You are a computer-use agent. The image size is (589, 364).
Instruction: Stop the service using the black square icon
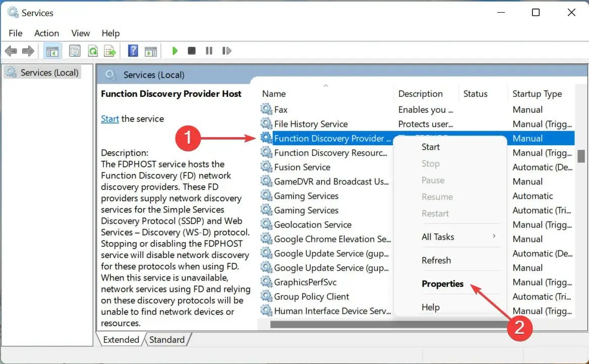coord(192,50)
